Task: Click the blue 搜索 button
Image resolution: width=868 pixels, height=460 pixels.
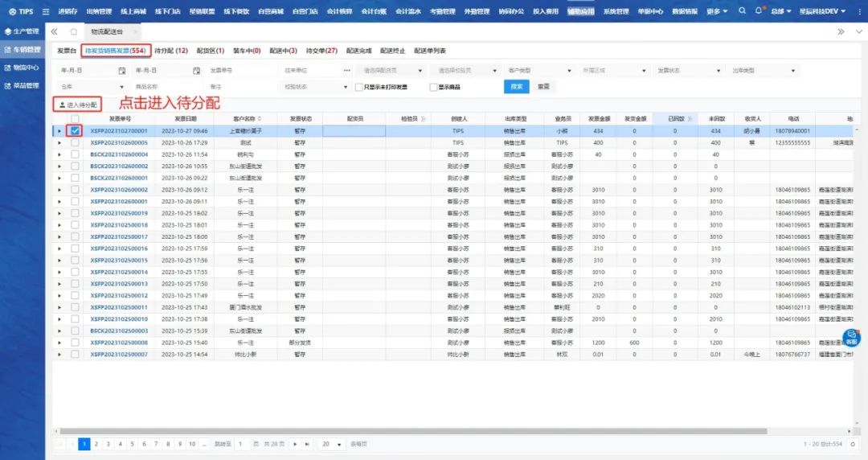Action: coord(516,87)
